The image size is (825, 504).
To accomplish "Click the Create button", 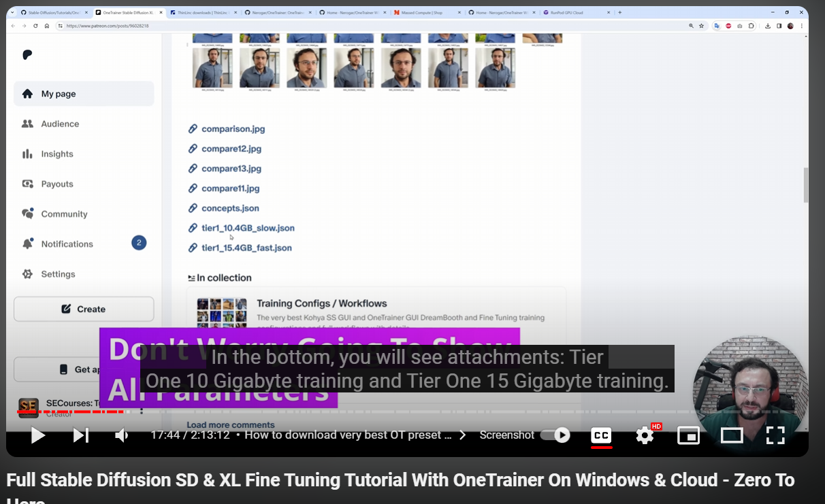I will [x=84, y=309].
